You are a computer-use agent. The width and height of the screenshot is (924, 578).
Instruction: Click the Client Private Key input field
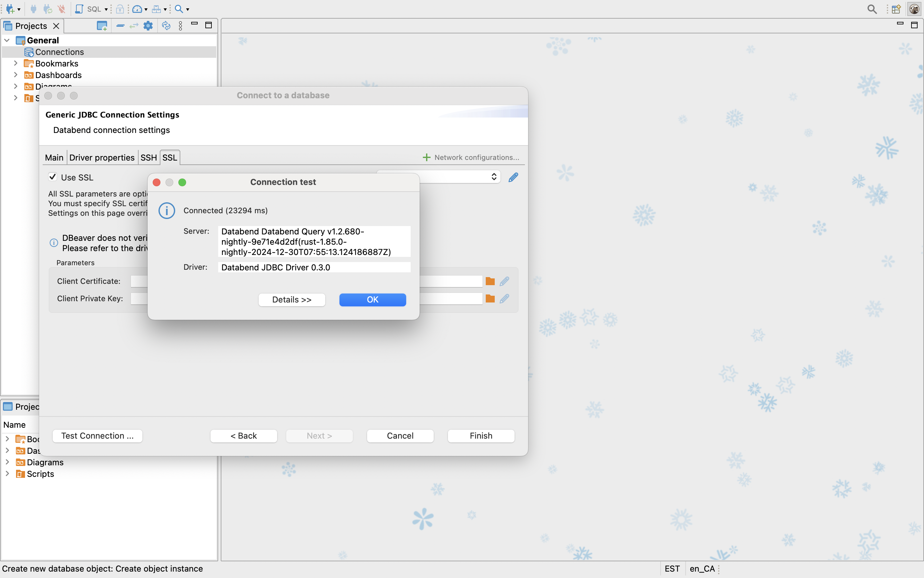tap(307, 299)
